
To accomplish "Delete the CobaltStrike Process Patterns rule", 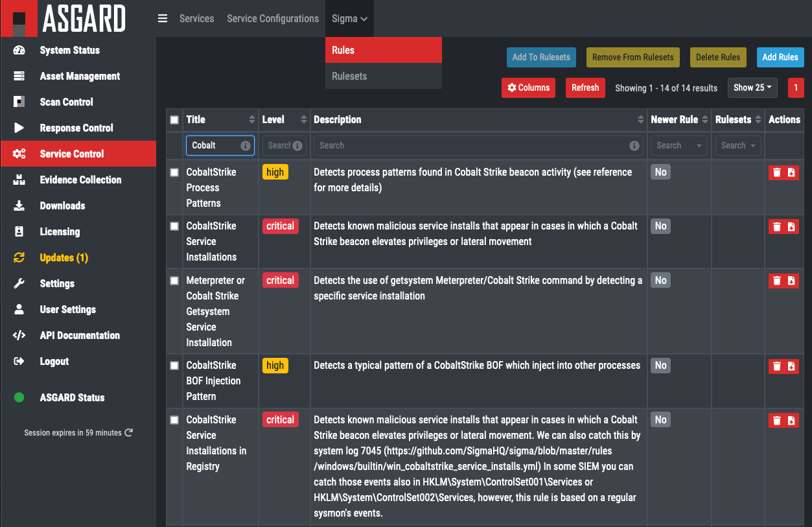I will 776,172.
